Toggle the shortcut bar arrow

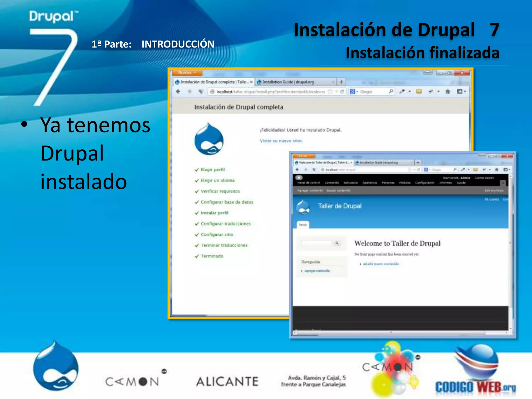click(503, 183)
